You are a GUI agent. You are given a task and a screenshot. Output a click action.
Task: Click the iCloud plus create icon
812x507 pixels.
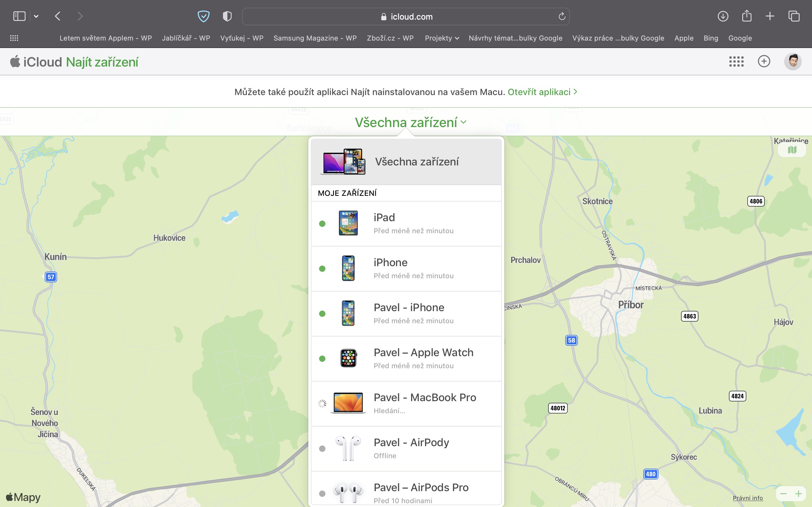(764, 61)
